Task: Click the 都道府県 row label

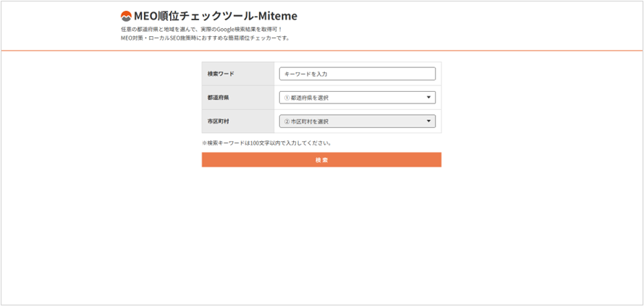Action: 218,98
